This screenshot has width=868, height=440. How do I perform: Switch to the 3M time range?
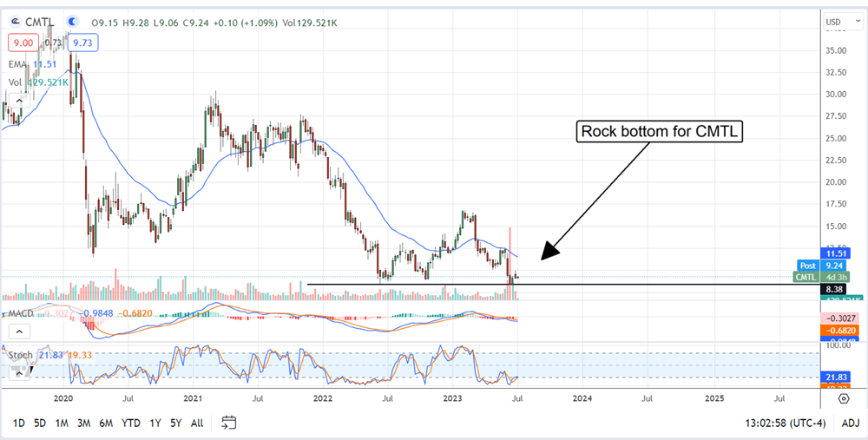click(x=83, y=424)
